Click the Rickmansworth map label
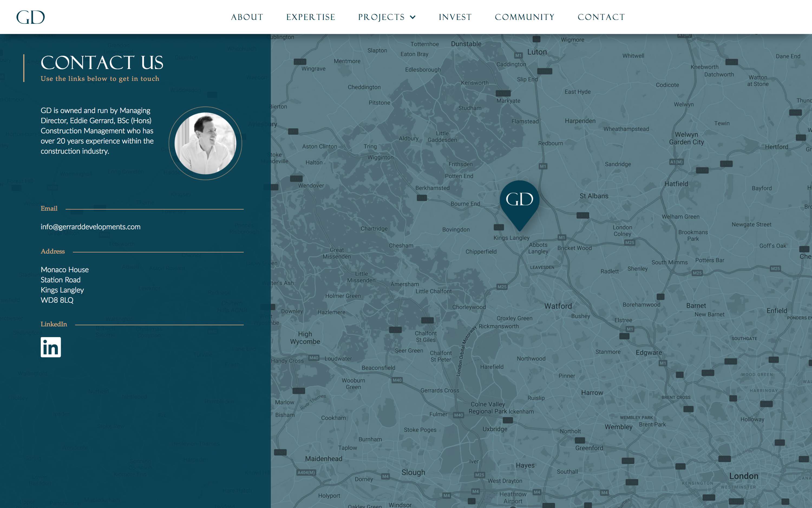Image resolution: width=812 pixels, height=508 pixels. tap(499, 326)
